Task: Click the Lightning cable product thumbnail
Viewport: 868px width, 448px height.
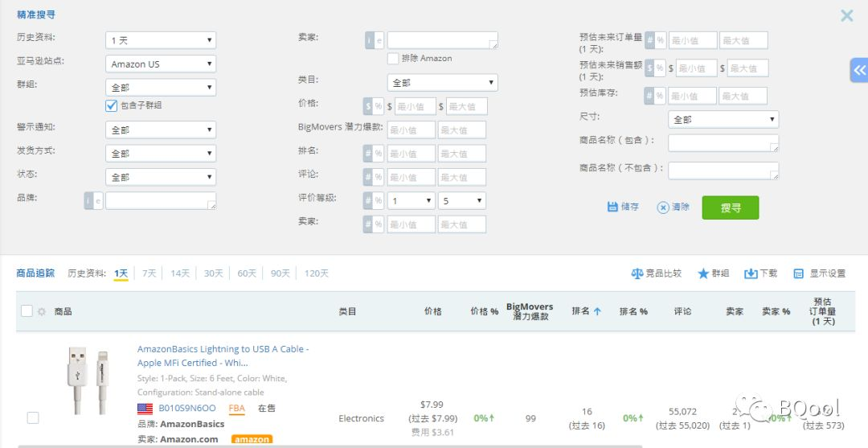Action: coord(88,380)
